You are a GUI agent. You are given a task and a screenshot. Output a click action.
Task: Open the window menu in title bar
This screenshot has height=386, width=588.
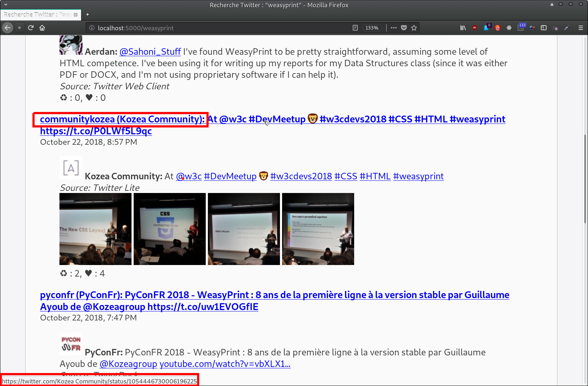tap(5, 5)
